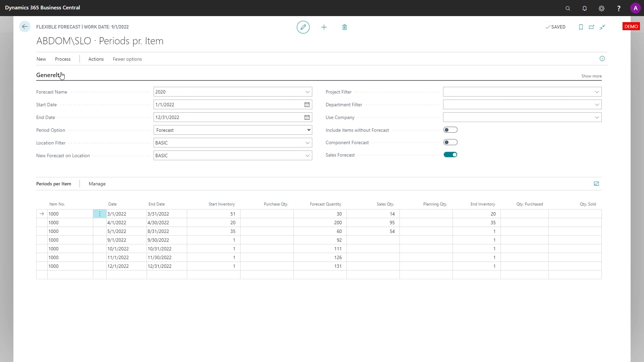Screen dimensions: 644x362
Task: Click the bookmark icon
Action: 581,27
